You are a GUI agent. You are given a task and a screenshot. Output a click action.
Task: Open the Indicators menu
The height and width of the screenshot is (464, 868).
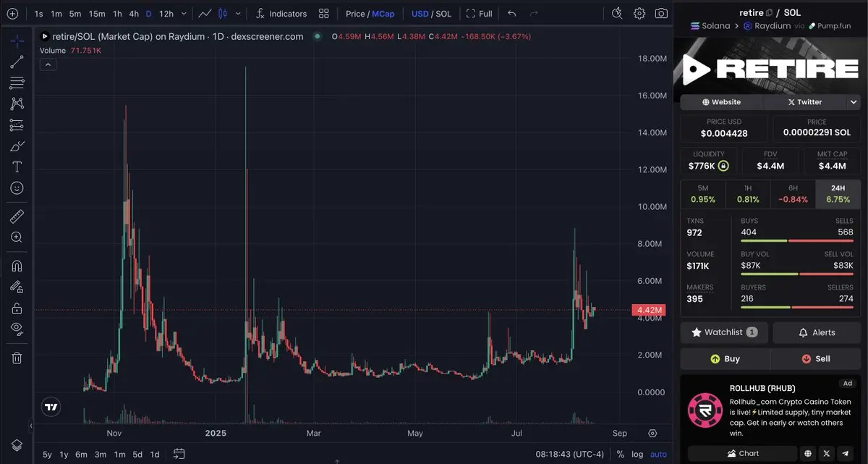click(x=281, y=14)
